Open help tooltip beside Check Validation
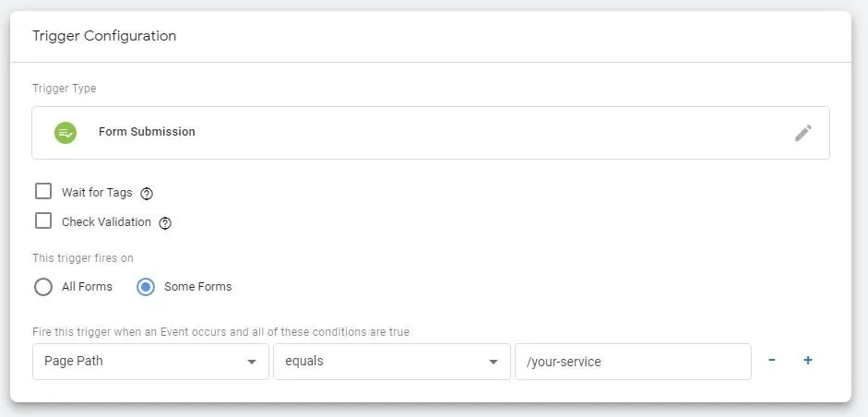The image size is (868, 417). [165, 223]
